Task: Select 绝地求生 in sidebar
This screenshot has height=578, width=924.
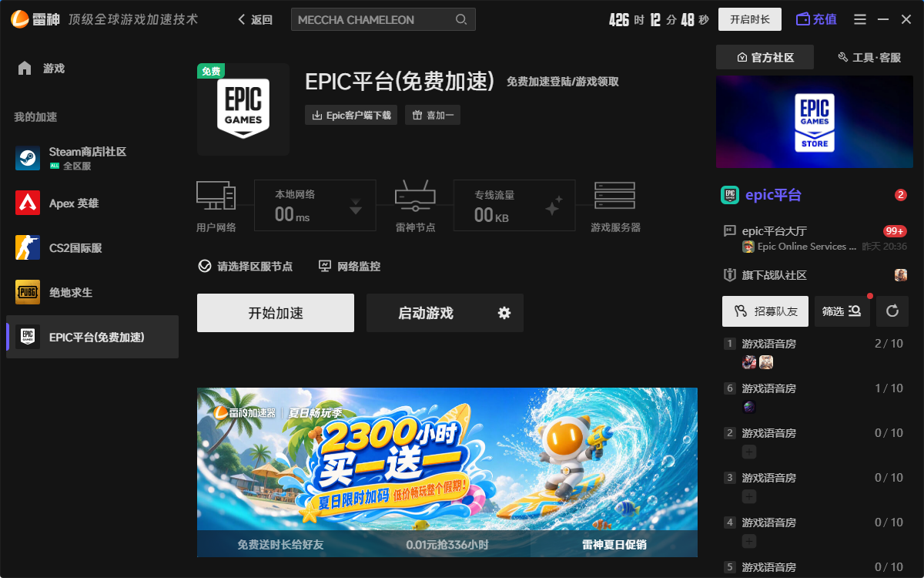Action: point(92,292)
